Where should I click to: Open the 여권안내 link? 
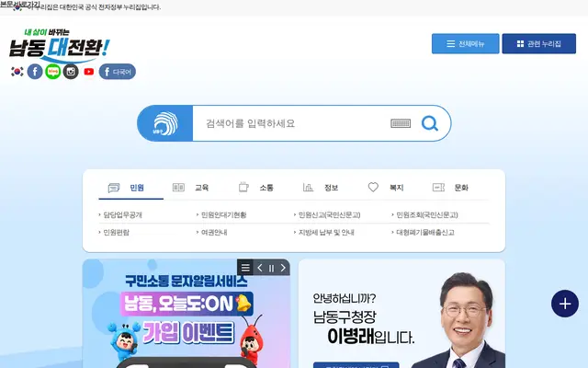pos(212,233)
